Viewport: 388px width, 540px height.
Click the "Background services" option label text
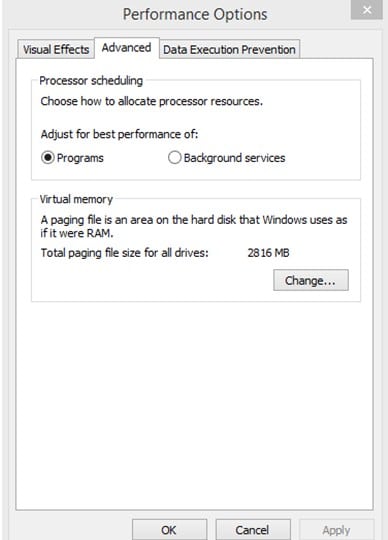pyautogui.click(x=234, y=158)
